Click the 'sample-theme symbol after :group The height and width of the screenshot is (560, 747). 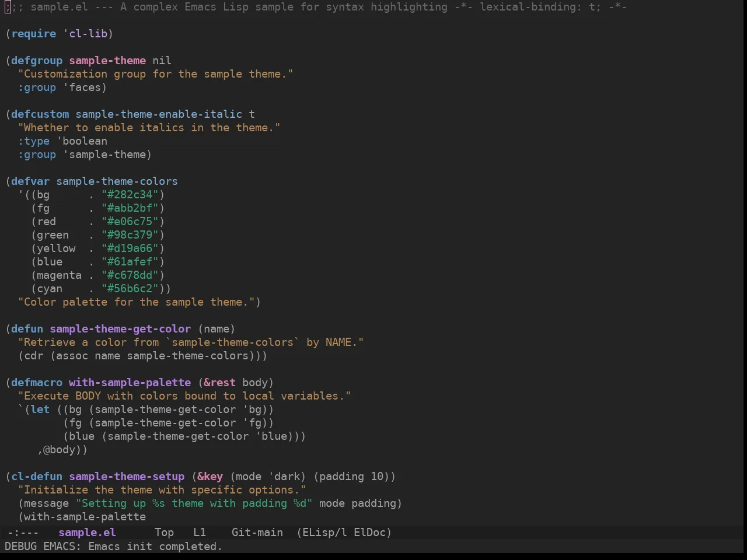pos(104,155)
